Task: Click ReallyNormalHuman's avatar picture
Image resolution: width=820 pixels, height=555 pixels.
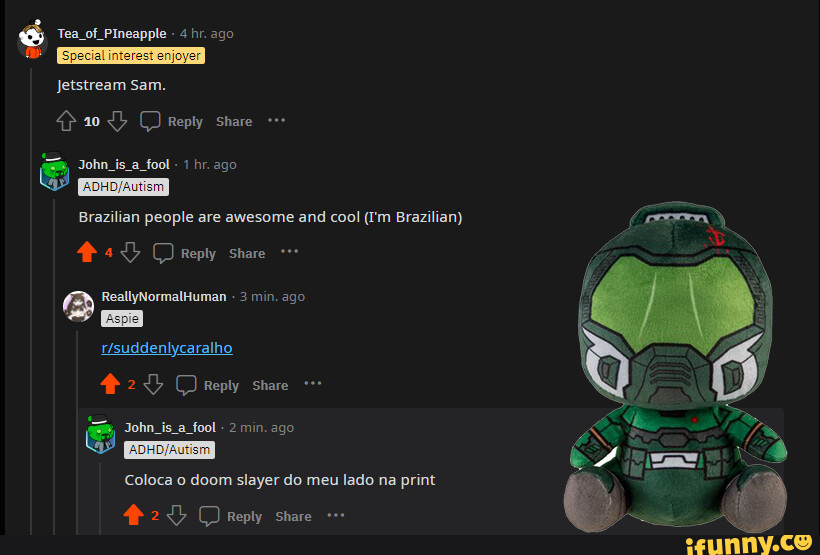Action: pos(78,306)
